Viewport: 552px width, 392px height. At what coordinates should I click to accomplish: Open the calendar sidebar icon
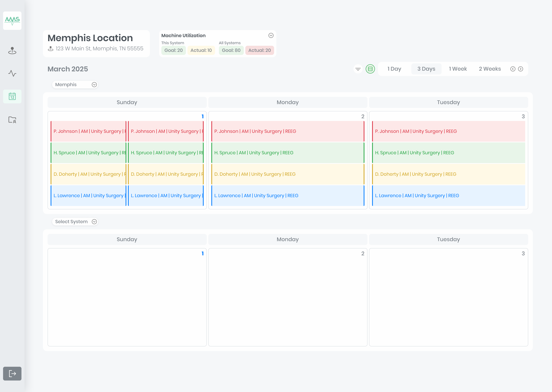(x=12, y=96)
